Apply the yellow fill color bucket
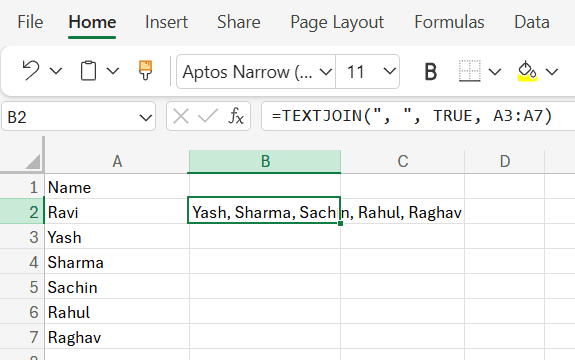 tap(527, 71)
